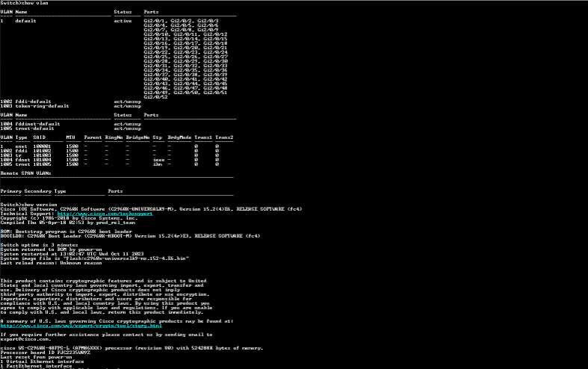The height and width of the screenshot is (369, 588).
Task: Click the 'token-ring-default' VLAN name
Action: click(x=42, y=106)
